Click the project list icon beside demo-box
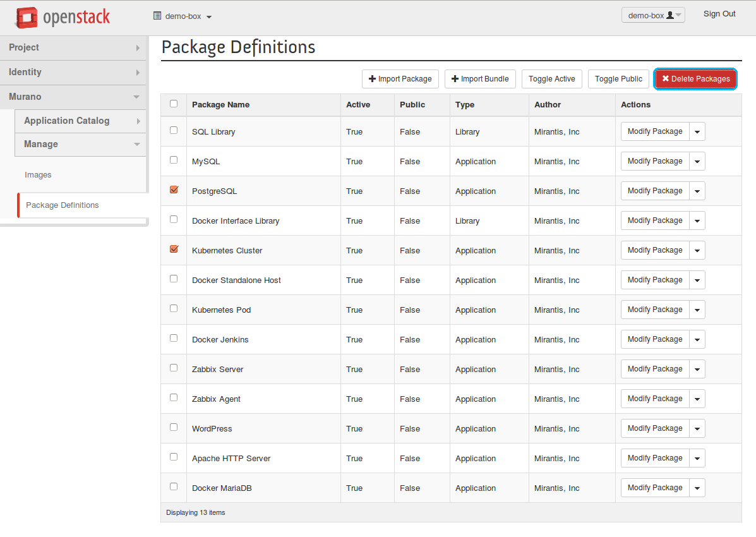The height and width of the screenshot is (537, 756). click(157, 16)
